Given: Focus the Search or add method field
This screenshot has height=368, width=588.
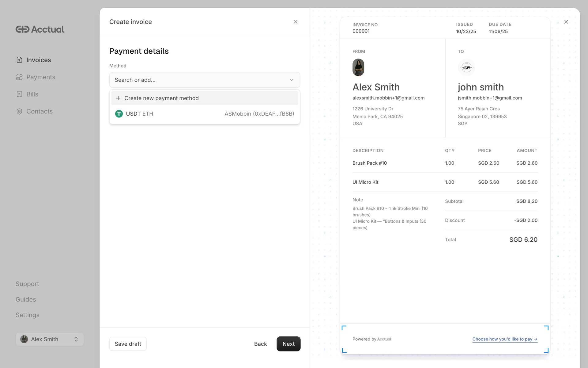Looking at the screenshot, I should [x=196, y=80].
